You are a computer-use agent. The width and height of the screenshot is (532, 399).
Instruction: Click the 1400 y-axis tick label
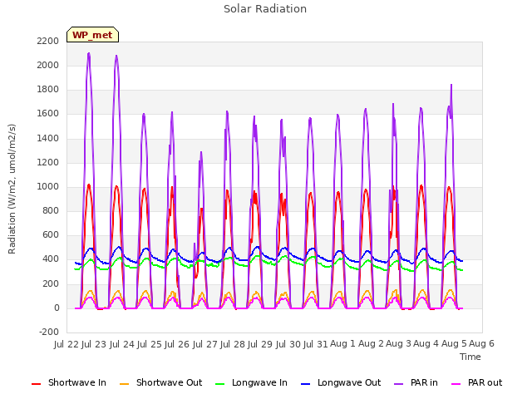(48, 138)
